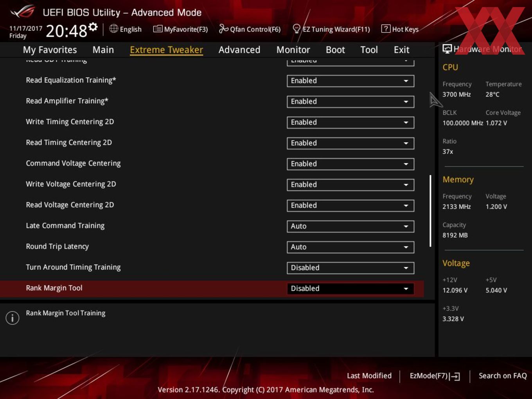The width and height of the screenshot is (532, 399).
Task: Open Rank Margin Tool dropdown
Action: click(x=350, y=288)
